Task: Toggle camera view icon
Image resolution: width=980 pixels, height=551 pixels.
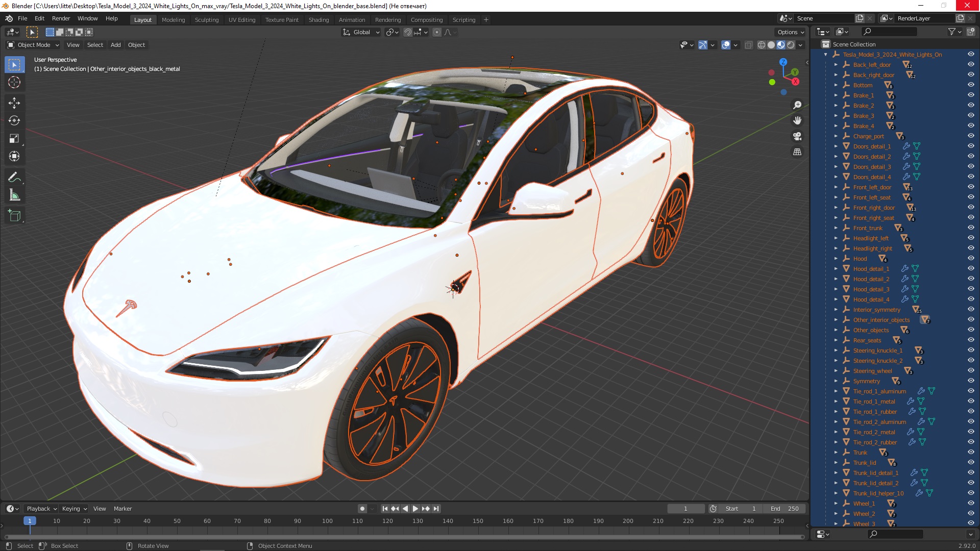Action: [x=797, y=136]
